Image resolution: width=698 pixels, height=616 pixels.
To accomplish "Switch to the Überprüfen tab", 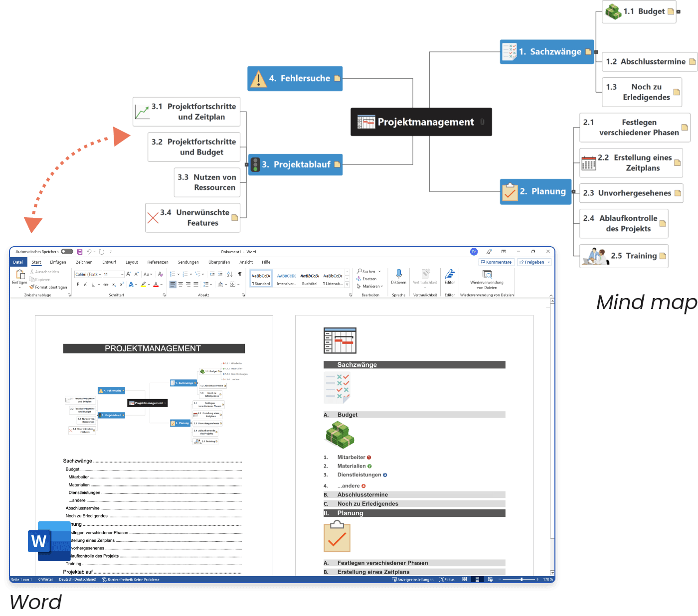I will click(219, 262).
